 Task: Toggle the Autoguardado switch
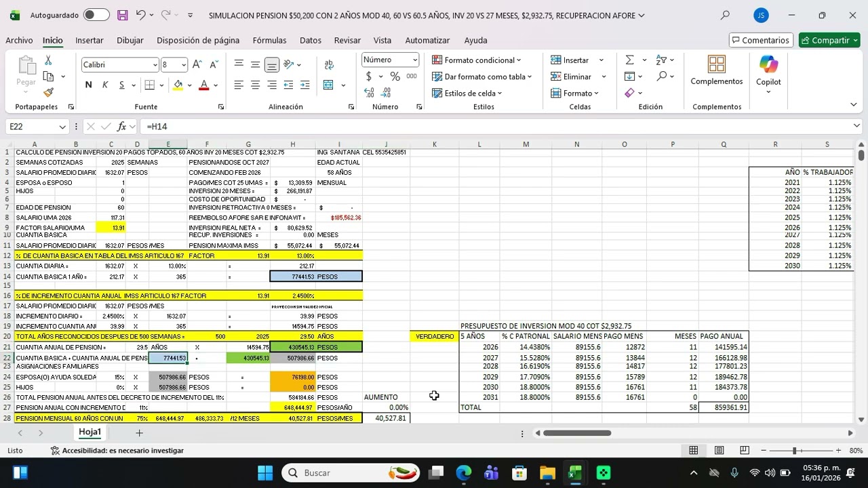coord(96,15)
